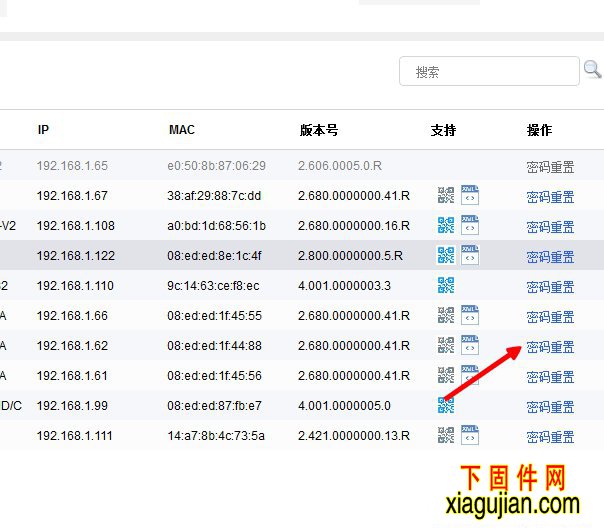Open XML icon for 192.168.1.67
Viewport: 604px width, 529px height.
470,195
